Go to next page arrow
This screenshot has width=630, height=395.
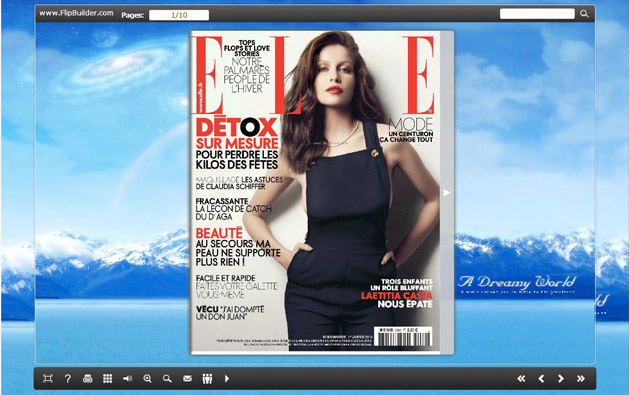[561, 379]
